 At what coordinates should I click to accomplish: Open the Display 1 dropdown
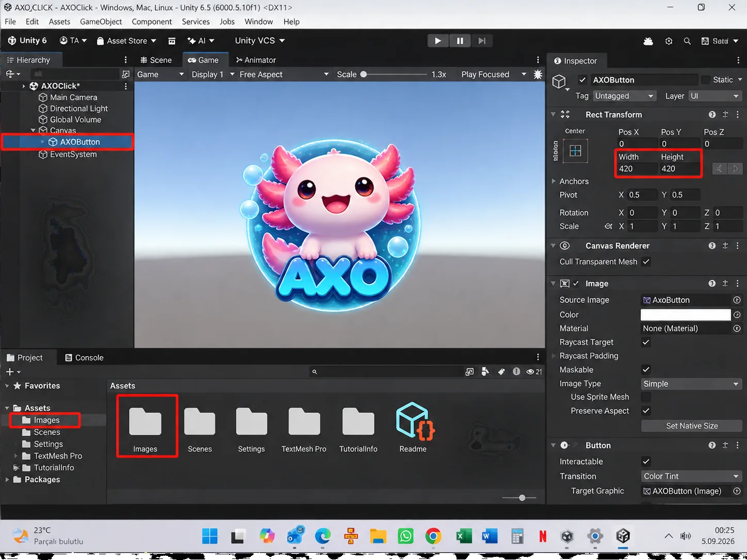coord(213,74)
